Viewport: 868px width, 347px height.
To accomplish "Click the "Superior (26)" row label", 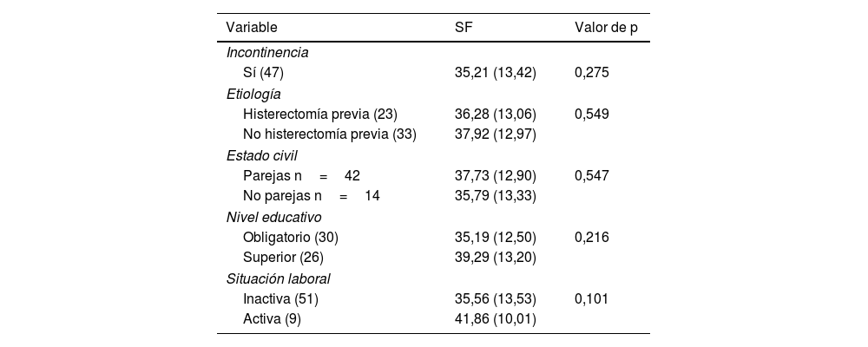I will pos(281,258).
